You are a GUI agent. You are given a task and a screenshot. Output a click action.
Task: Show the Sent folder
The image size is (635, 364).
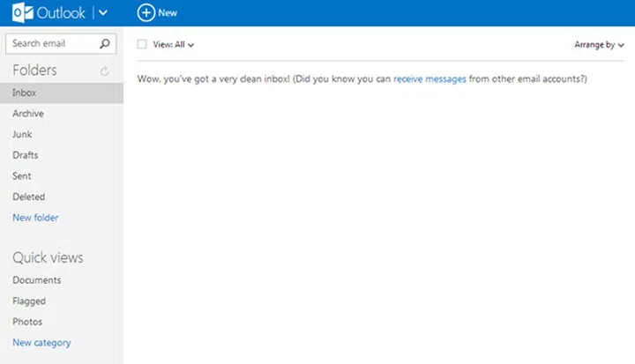[x=22, y=176]
